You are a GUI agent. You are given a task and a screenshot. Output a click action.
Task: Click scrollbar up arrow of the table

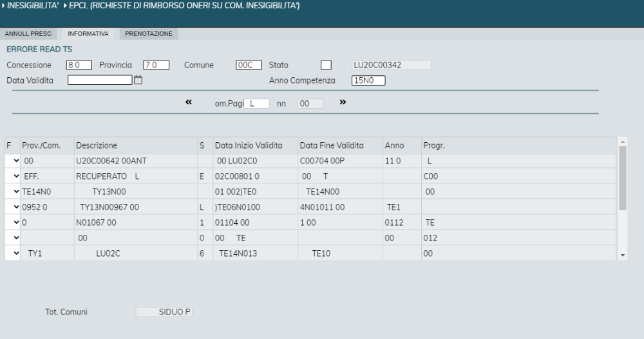(x=623, y=142)
